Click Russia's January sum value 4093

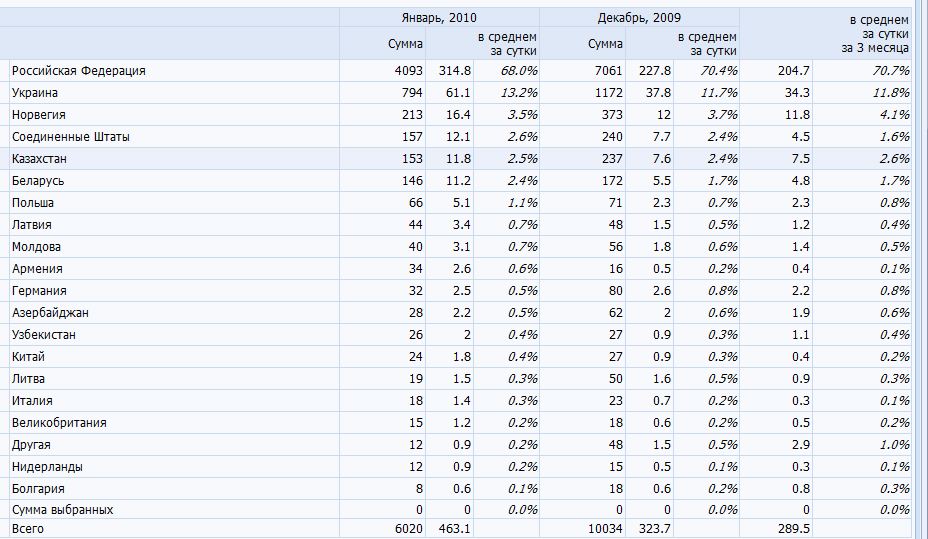[x=409, y=71]
